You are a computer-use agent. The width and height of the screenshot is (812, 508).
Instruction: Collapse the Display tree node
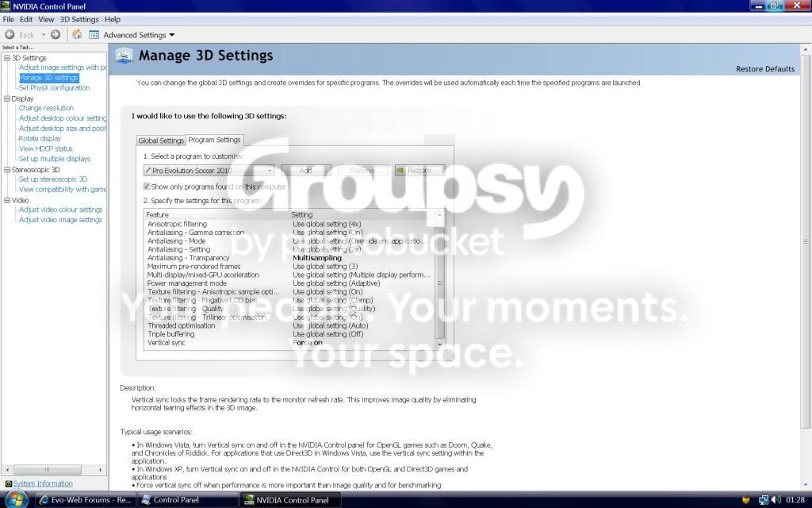click(x=7, y=98)
